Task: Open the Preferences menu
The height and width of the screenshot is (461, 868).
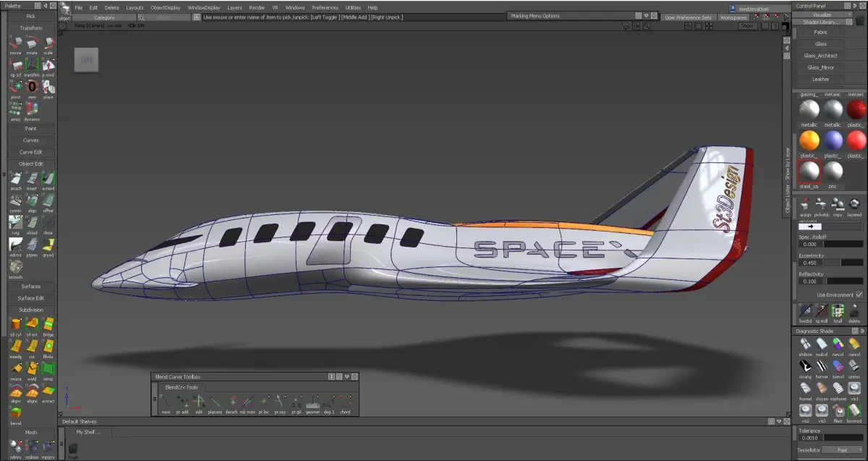Action: [325, 7]
